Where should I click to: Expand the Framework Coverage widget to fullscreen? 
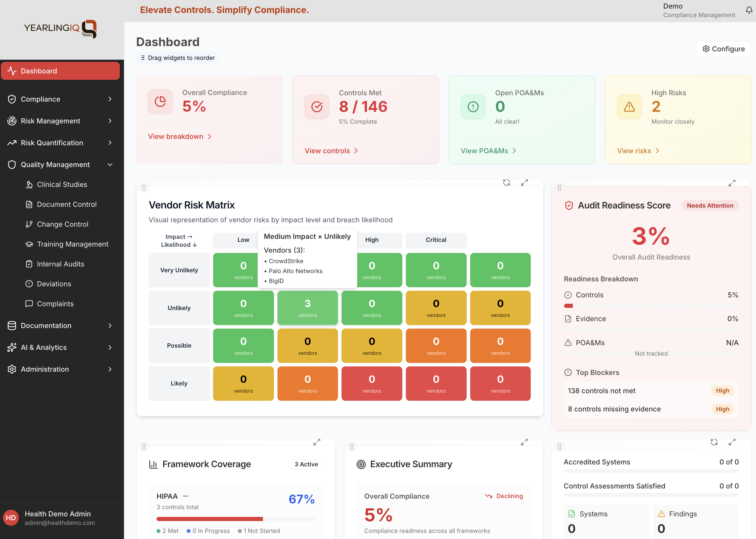317,442
